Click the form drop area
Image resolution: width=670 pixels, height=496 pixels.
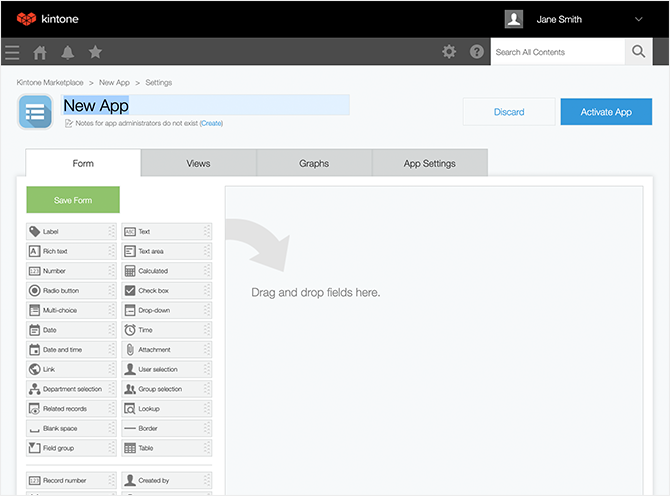point(434,340)
